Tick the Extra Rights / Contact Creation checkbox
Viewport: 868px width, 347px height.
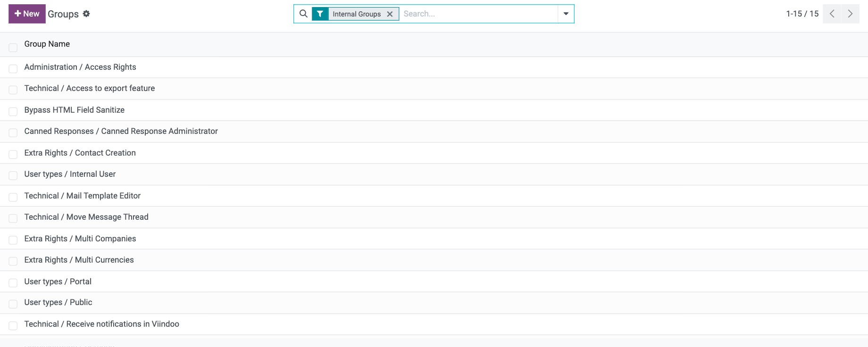coord(13,154)
